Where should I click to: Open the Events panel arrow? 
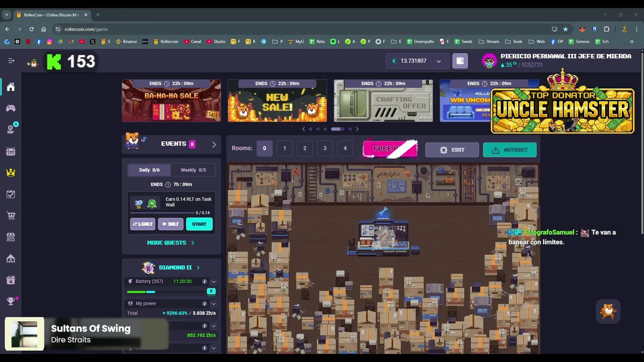coord(214,144)
